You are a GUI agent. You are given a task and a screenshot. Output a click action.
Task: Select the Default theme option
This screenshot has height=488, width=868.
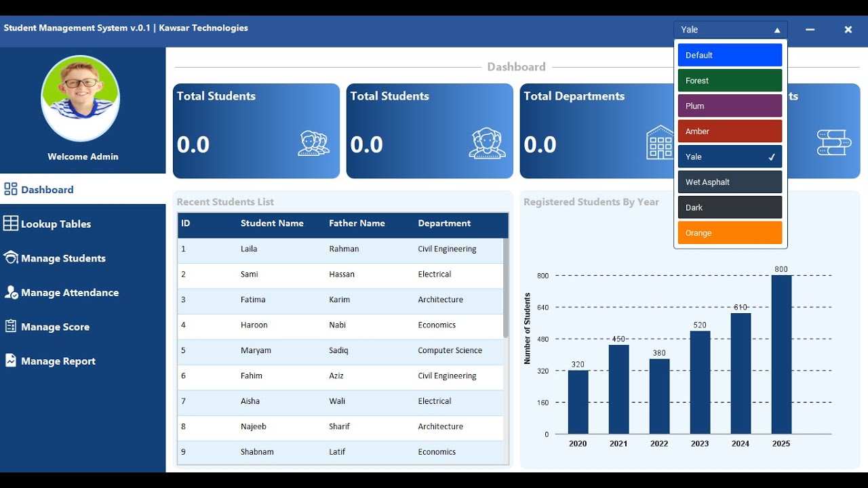pos(730,55)
